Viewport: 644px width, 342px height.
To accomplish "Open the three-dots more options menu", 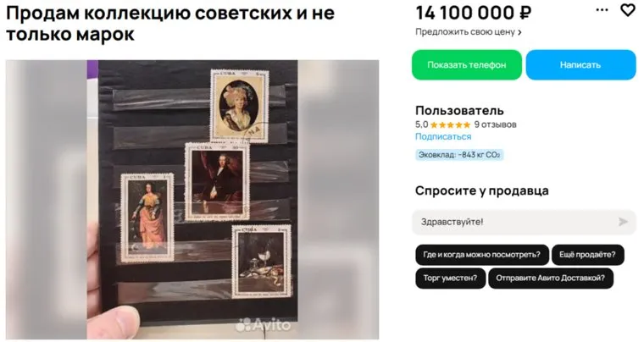I will pos(602,10).
